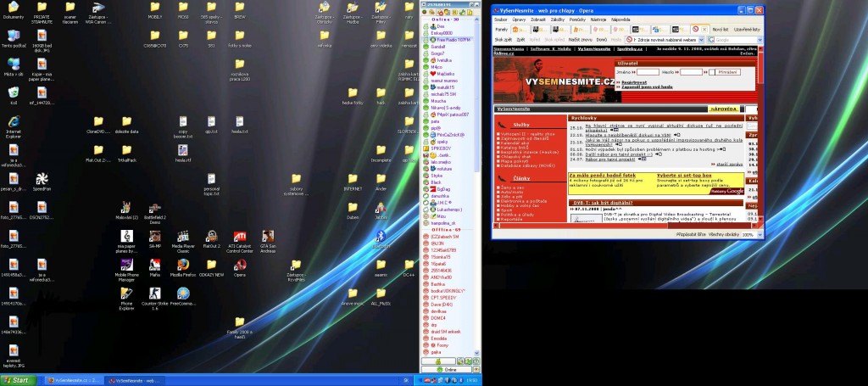Open the Media Player Classic shortcut

(183, 242)
